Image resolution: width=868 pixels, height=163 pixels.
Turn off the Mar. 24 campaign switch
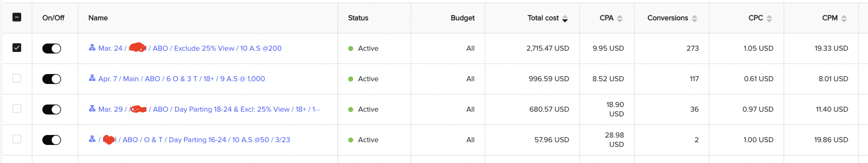click(x=52, y=48)
